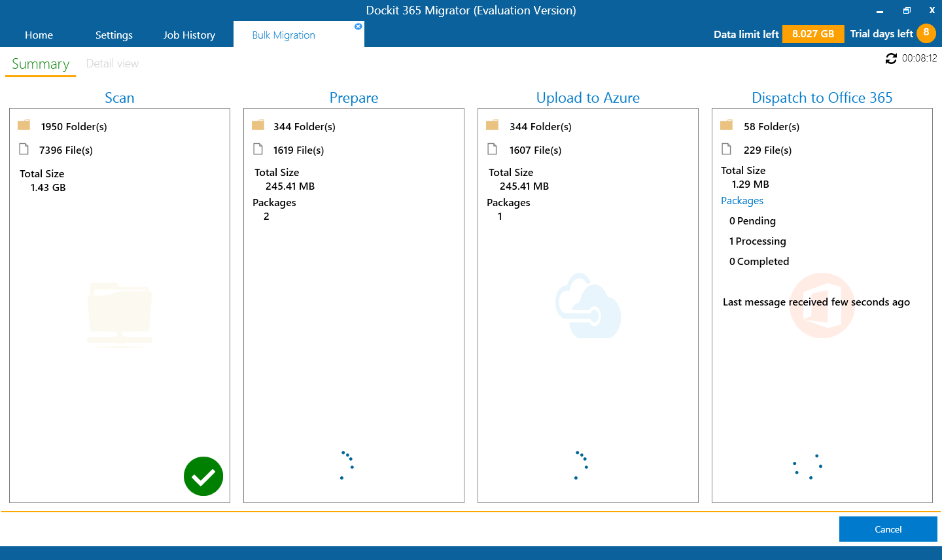This screenshot has height=560, width=942.
Task: Click file icon in Dispatch to Office 365 panel
Action: point(727,149)
